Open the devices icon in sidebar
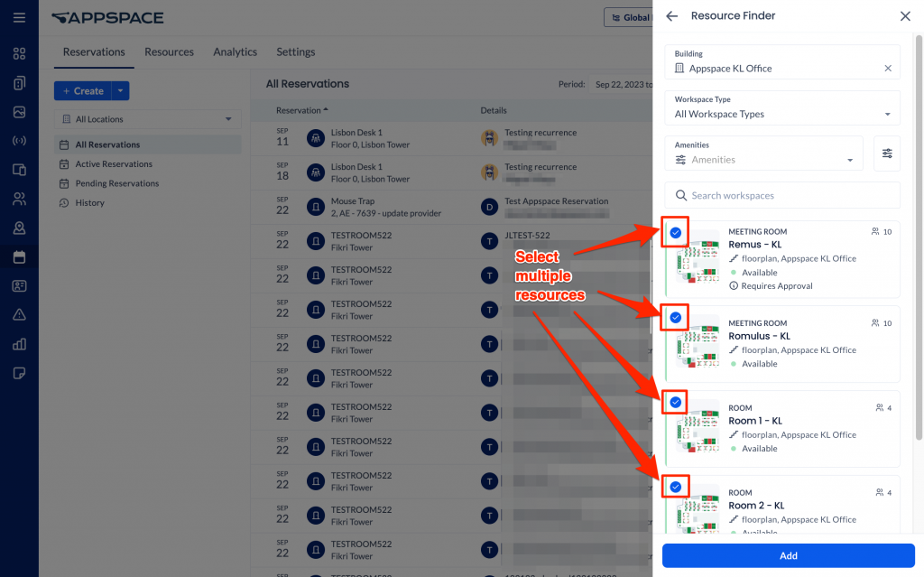 [20, 170]
